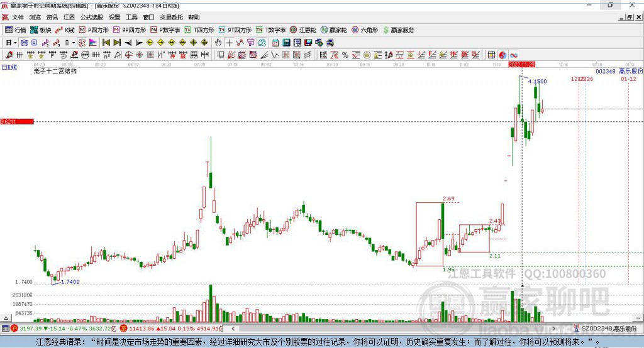The width and height of the screenshot is (644, 348).
Task: Click the 老子十二宫结构 chart title
Action: coord(55,71)
